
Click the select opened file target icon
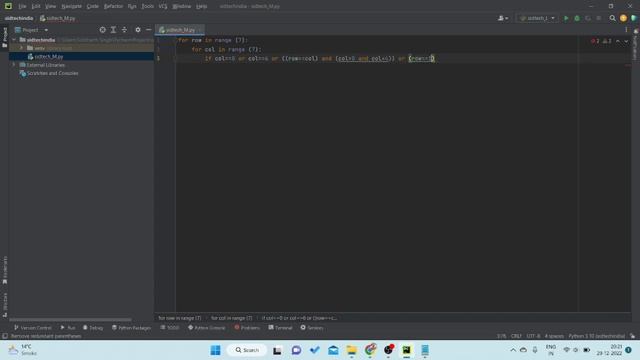(102, 30)
